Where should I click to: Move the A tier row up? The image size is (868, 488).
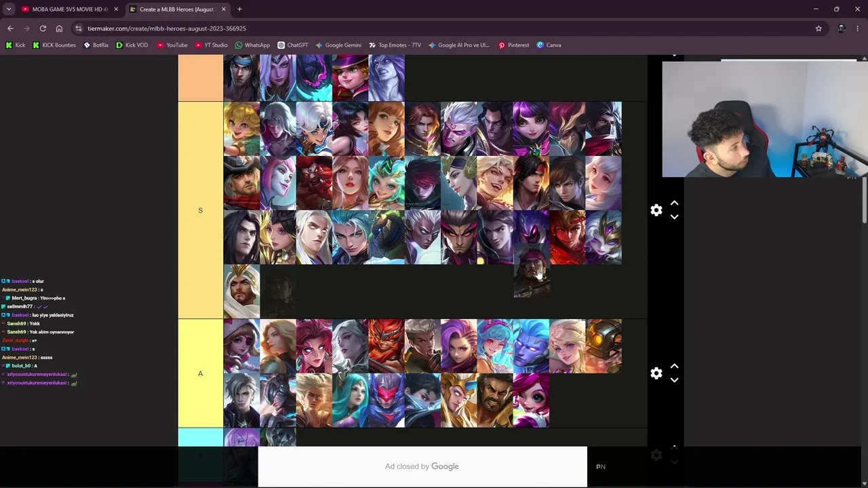click(674, 367)
